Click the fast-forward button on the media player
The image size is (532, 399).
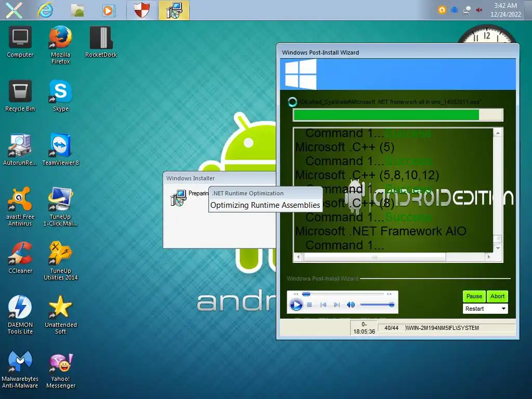pyautogui.click(x=389, y=294)
